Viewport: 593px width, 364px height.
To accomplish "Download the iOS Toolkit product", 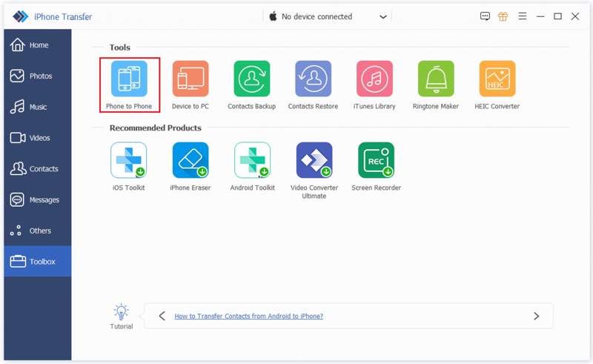I will pos(129,160).
